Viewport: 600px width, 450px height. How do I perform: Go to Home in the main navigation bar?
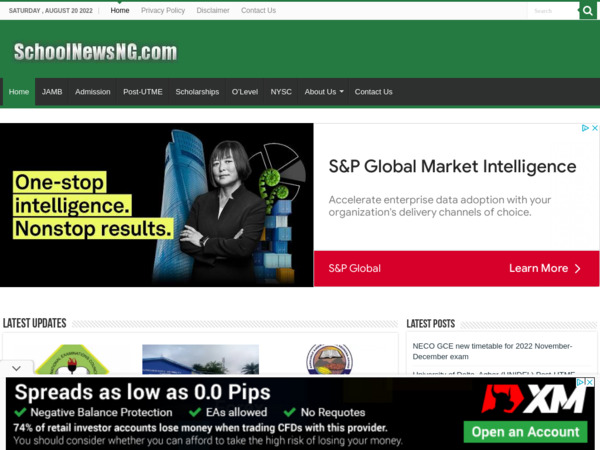pyautogui.click(x=19, y=92)
